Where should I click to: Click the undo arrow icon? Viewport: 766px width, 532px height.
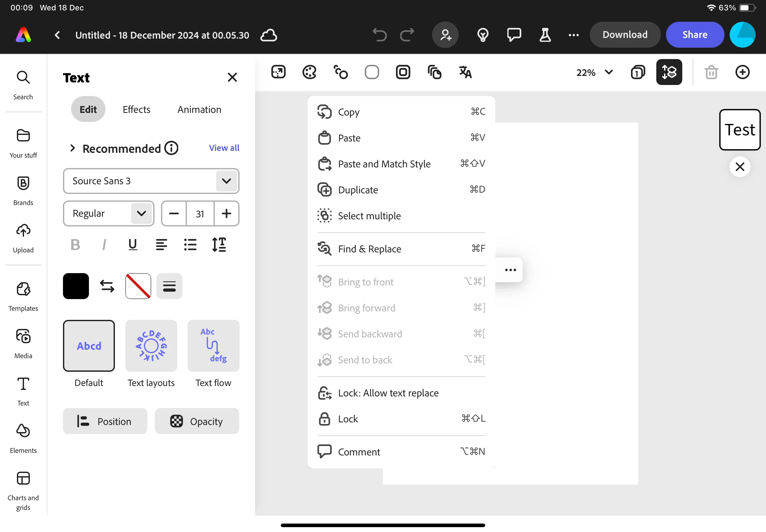tap(379, 35)
